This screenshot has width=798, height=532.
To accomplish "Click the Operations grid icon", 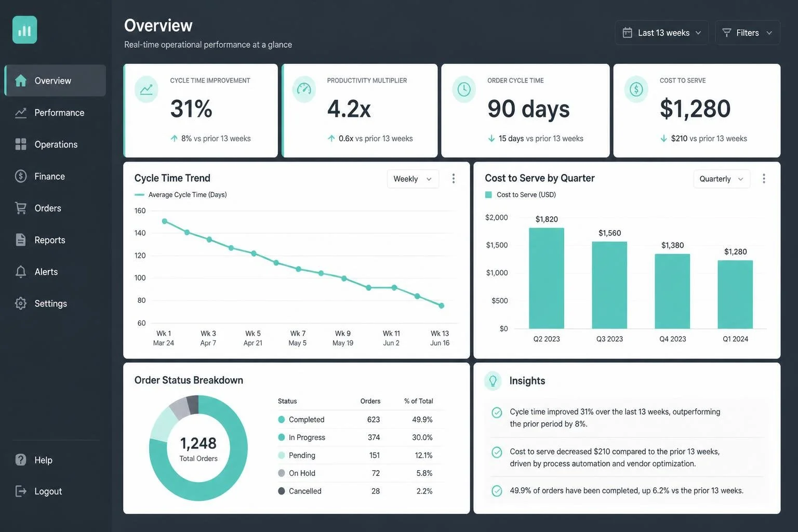I will pos(21,144).
